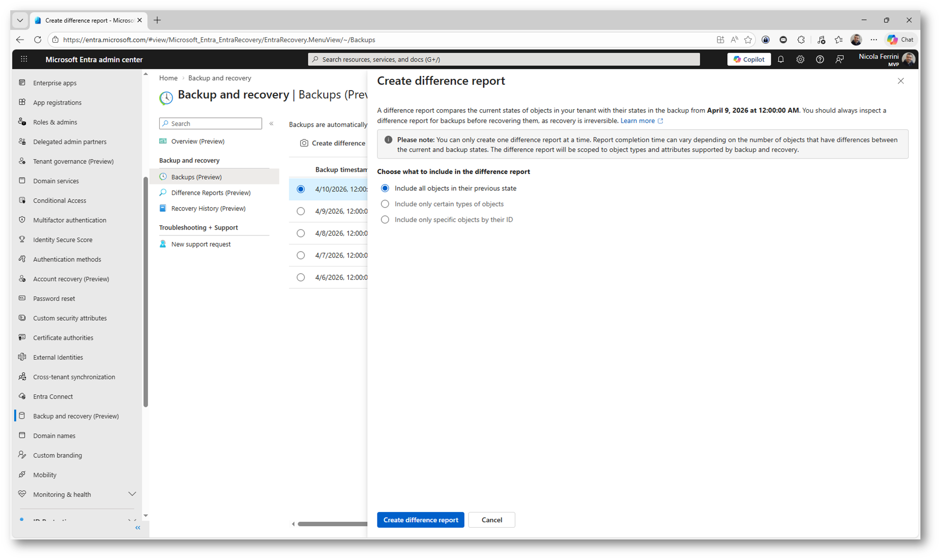This screenshot has height=560, width=941.
Task: Open the app launcher waffle icon
Action: (24, 59)
